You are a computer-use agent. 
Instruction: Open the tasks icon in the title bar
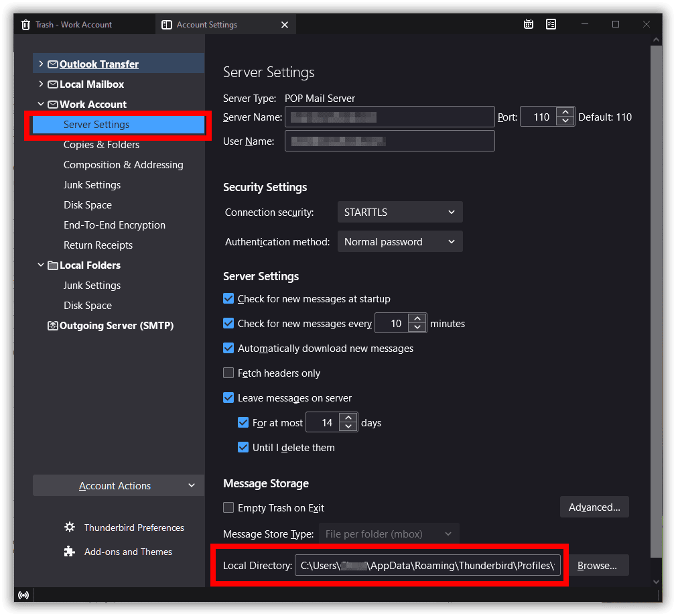551,24
